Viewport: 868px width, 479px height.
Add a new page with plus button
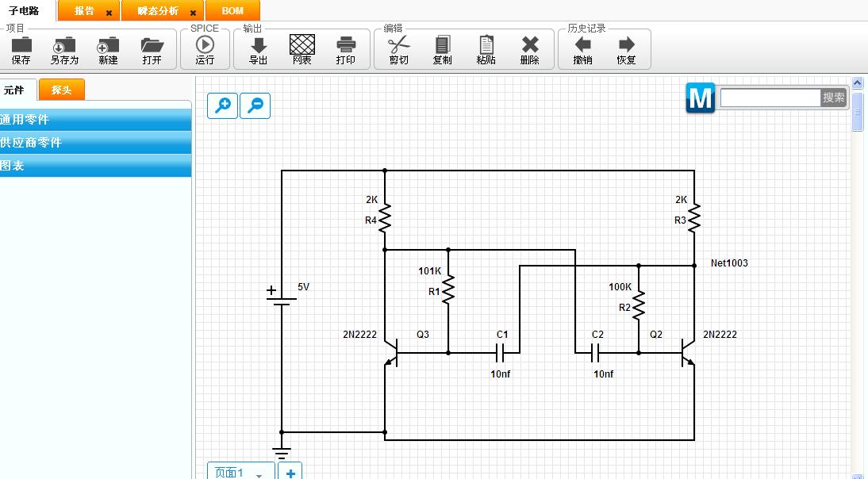point(290,471)
